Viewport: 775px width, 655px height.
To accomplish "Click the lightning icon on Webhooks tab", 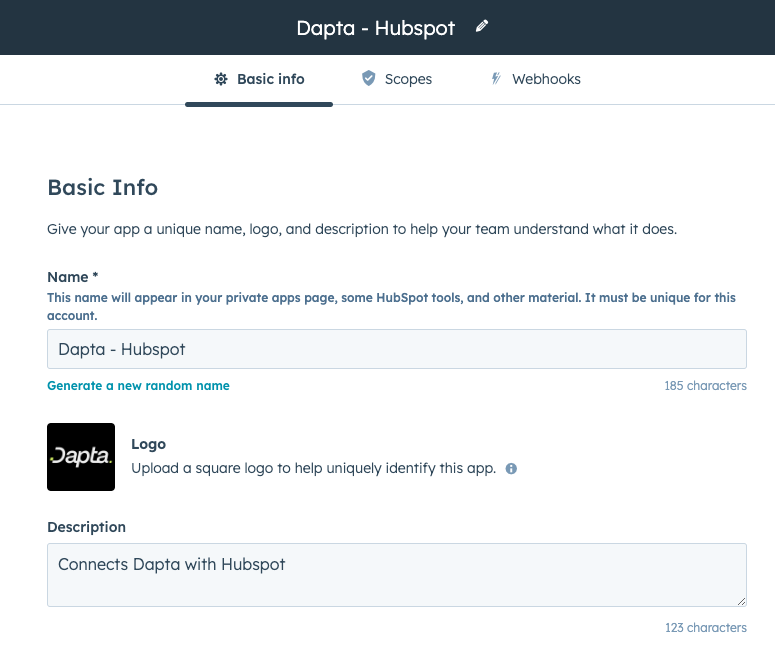I will (x=495, y=79).
